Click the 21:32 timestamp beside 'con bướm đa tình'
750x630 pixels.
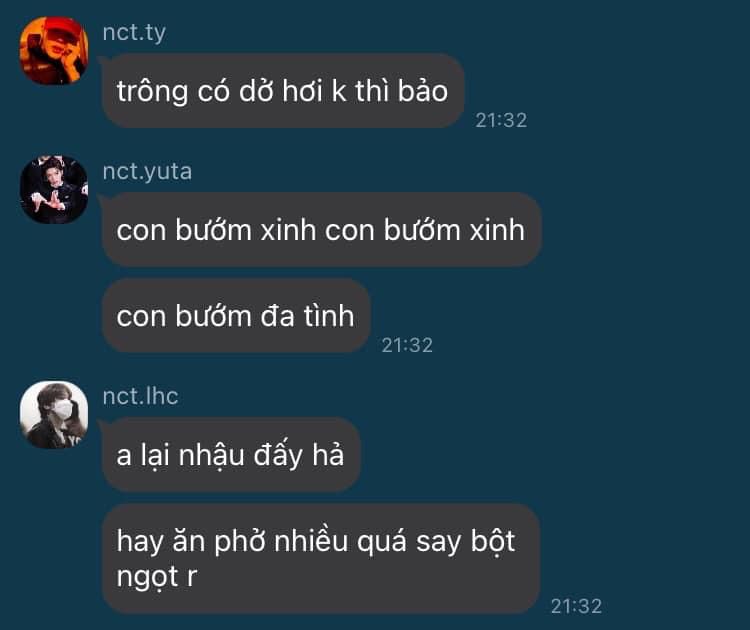407,345
